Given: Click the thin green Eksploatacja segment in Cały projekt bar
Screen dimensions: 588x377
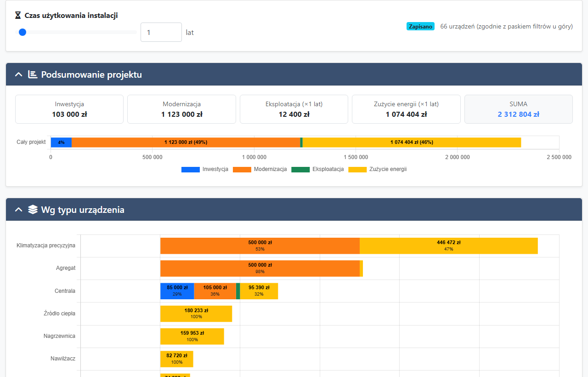Looking at the screenshot, I should (301, 143).
